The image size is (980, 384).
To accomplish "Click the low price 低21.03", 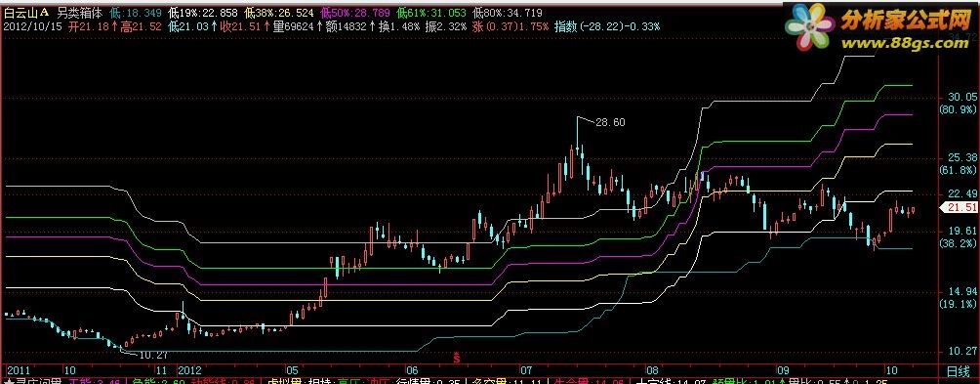I will [187, 26].
